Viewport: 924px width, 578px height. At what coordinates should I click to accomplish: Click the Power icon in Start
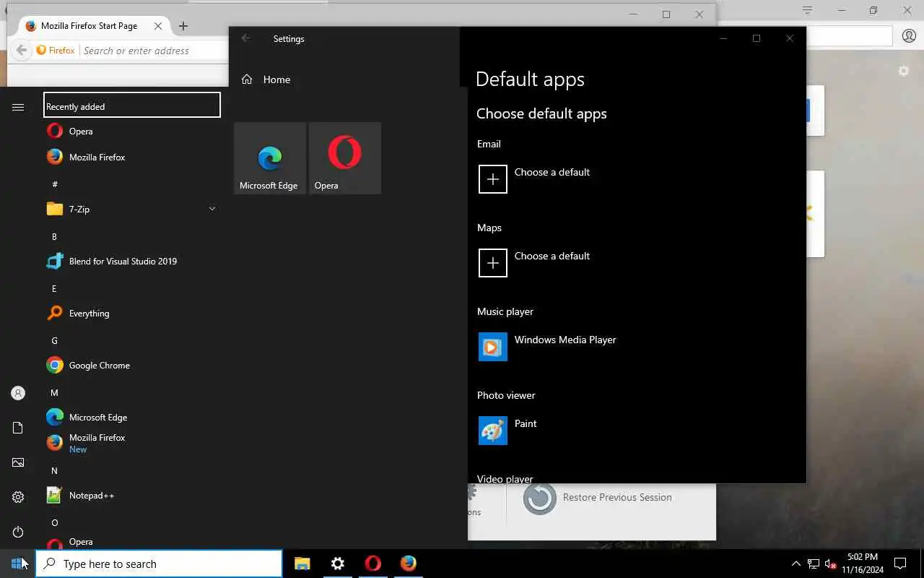[x=18, y=532]
